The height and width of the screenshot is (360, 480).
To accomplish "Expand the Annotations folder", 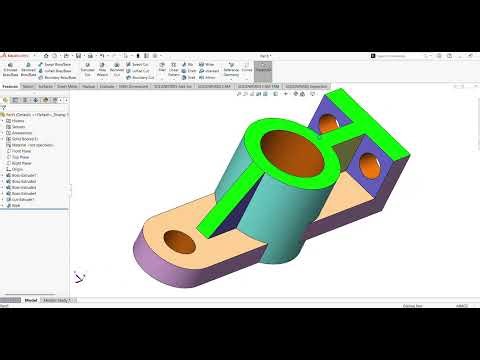I will [x=3, y=133].
